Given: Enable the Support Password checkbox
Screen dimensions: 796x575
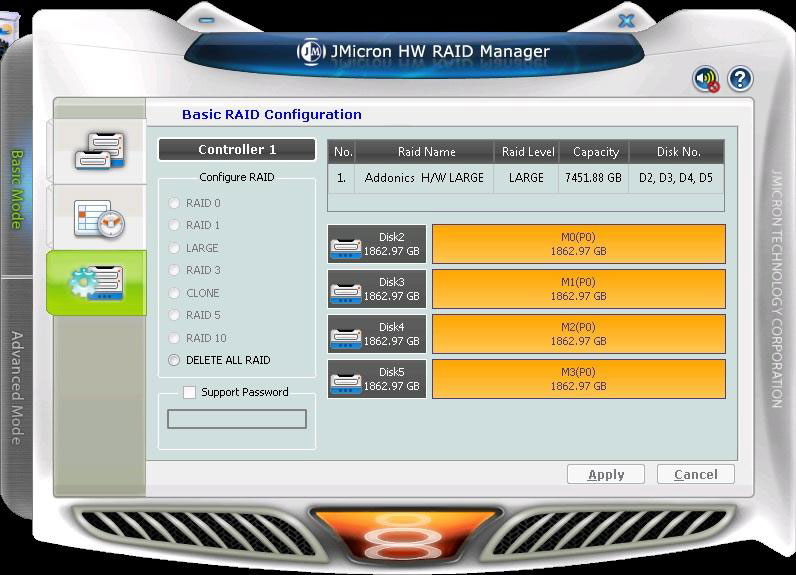Looking at the screenshot, I should (x=189, y=392).
